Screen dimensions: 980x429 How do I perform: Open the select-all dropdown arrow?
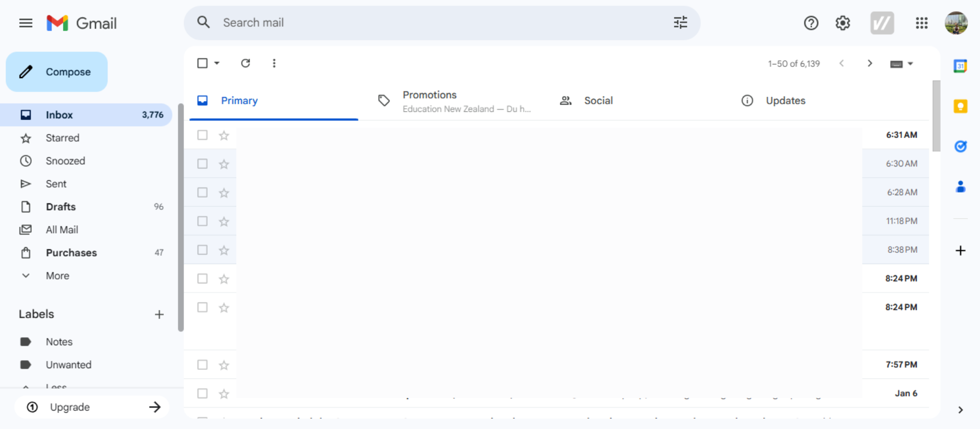(x=217, y=63)
